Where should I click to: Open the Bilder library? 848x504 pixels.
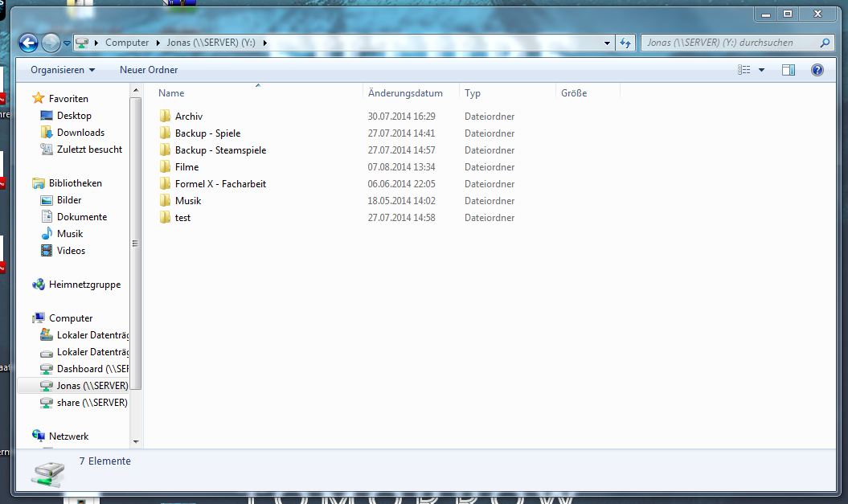(x=69, y=200)
